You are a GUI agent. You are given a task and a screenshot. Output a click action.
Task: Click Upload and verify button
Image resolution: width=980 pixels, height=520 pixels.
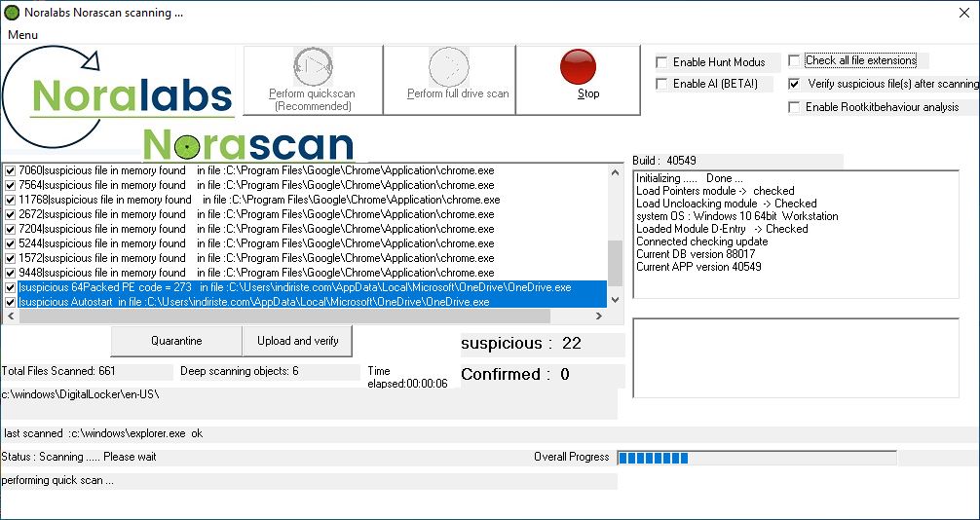[297, 341]
